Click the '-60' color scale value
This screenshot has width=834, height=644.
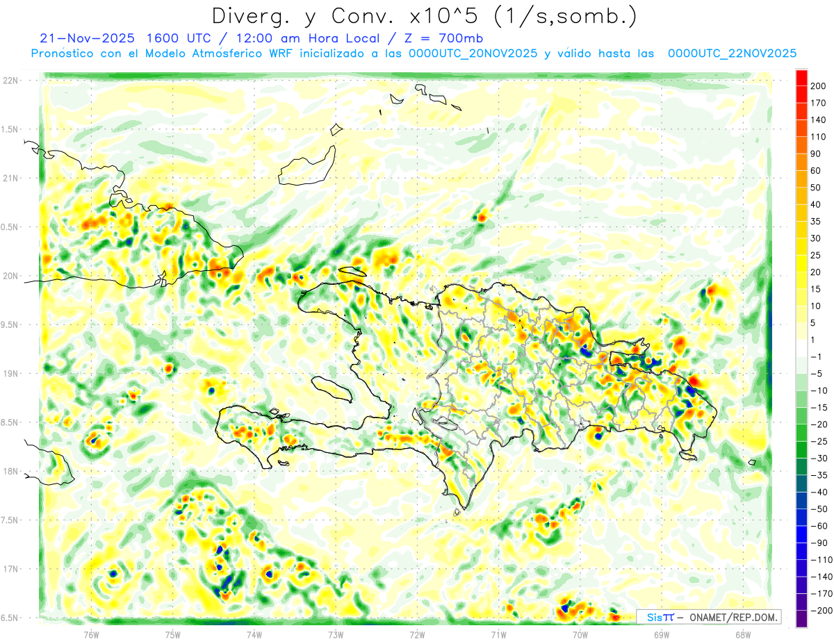point(818,526)
